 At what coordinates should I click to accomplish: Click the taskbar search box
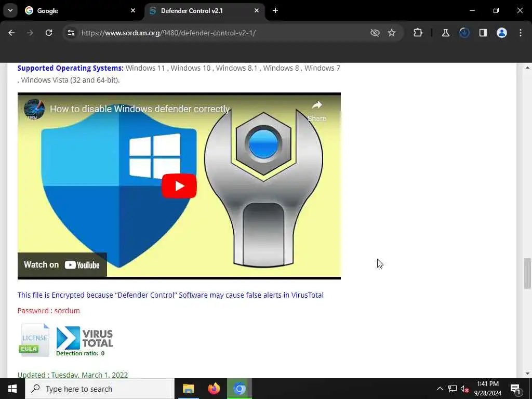click(x=100, y=389)
